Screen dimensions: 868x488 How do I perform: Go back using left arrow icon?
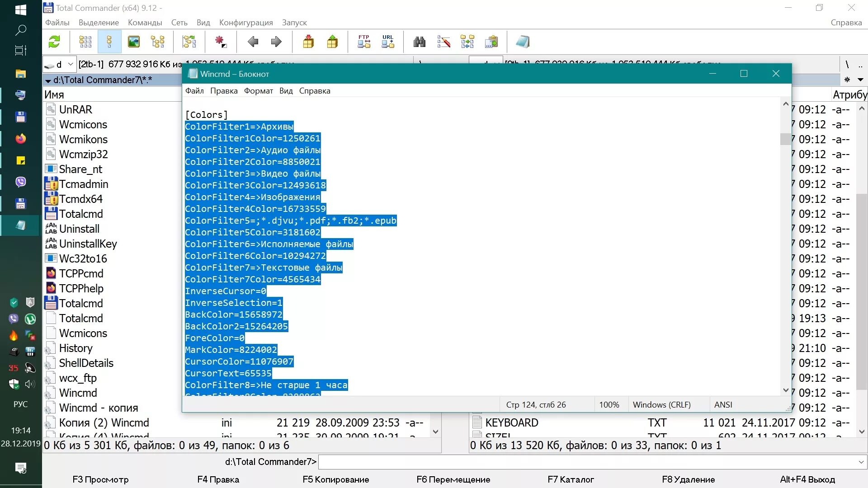pos(253,42)
